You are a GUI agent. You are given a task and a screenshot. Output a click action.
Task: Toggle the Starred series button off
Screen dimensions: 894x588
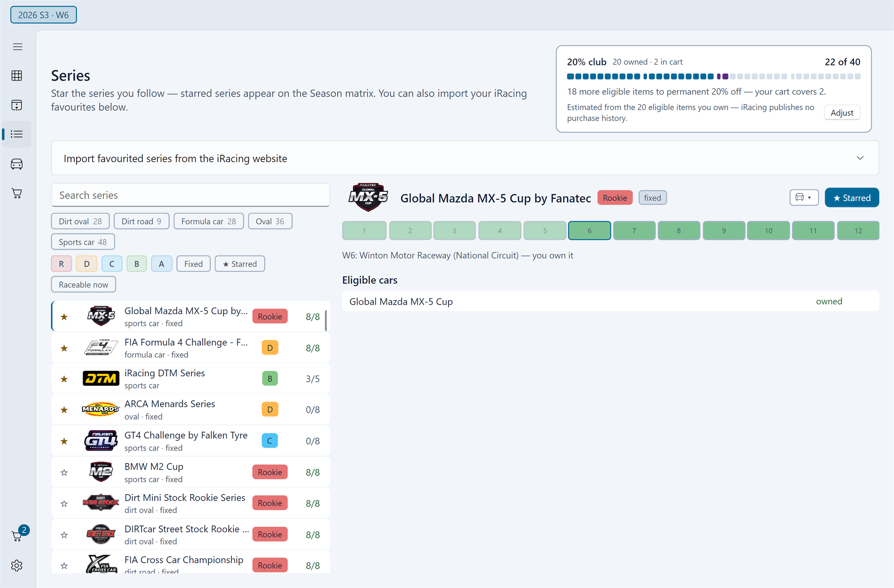852,198
